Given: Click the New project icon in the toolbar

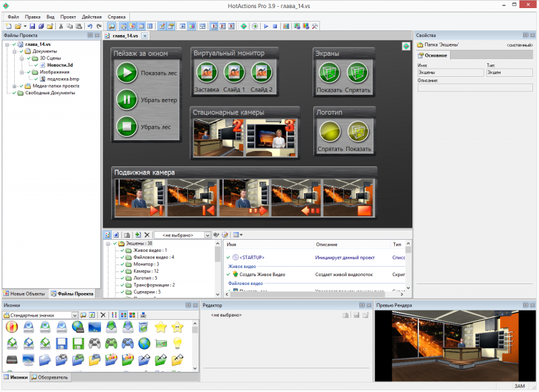Looking at the screenshot, I should pos(9,26).
